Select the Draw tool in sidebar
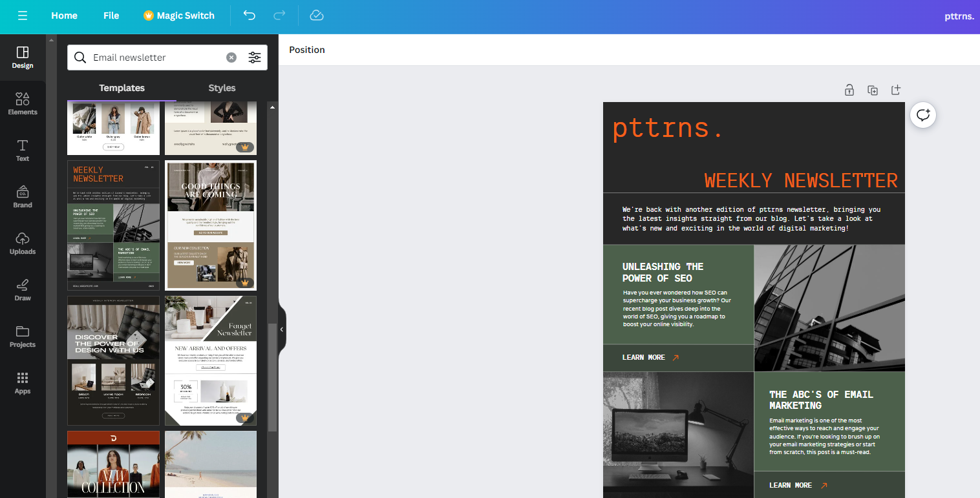This screenshot has width=980, height=498. pos(23,290)
